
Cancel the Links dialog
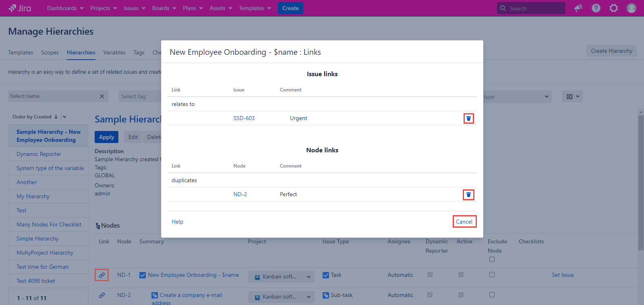point(464,222)
